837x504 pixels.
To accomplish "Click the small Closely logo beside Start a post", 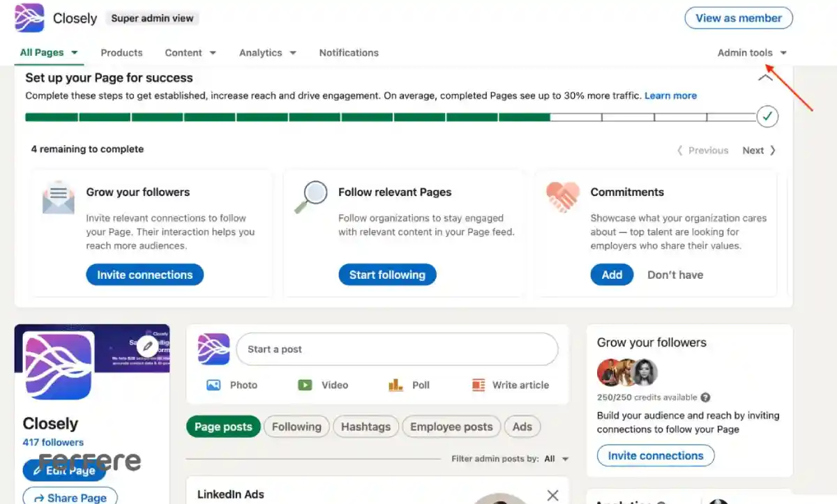I will point(213,349).
